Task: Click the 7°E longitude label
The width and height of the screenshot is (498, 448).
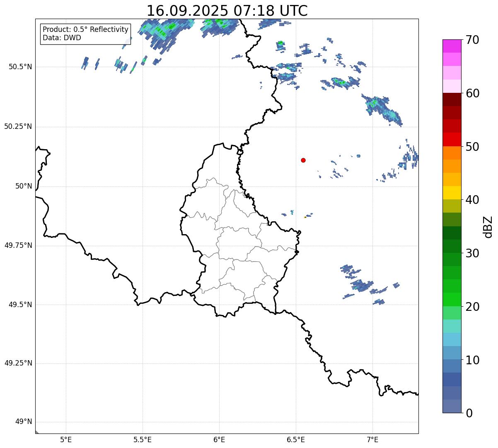Action: point(372,440)
